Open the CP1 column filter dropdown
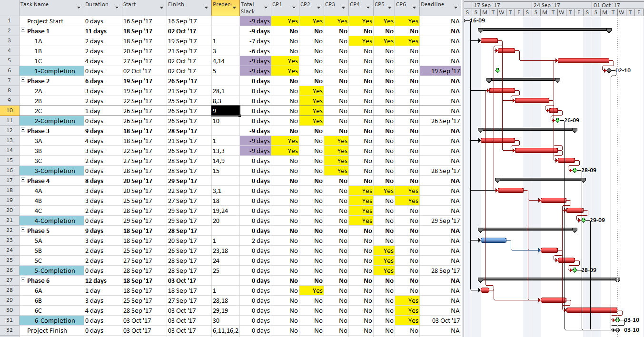Image resolution: width=644 pixels, height=337 pixels. [293, 8]
